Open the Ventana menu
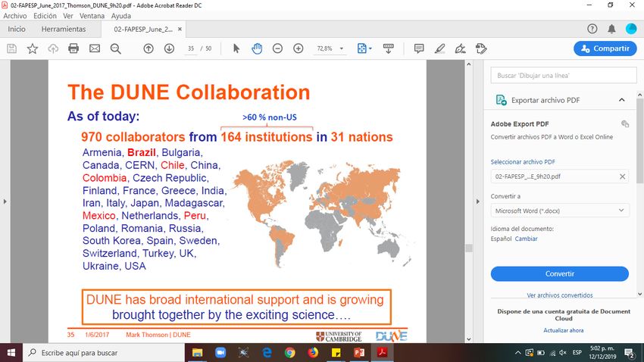Screen dimensions: 644x362 click(92, 16)
